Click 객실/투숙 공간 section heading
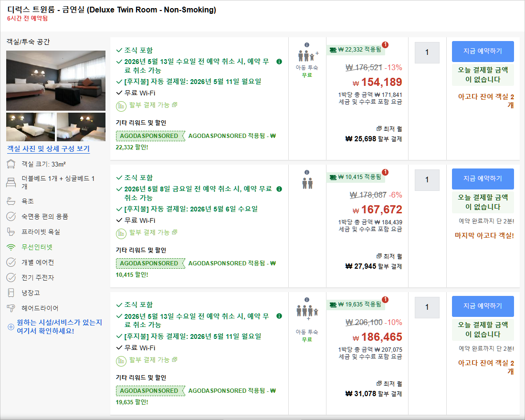This screenshot has height=420, width=525. 28,42
